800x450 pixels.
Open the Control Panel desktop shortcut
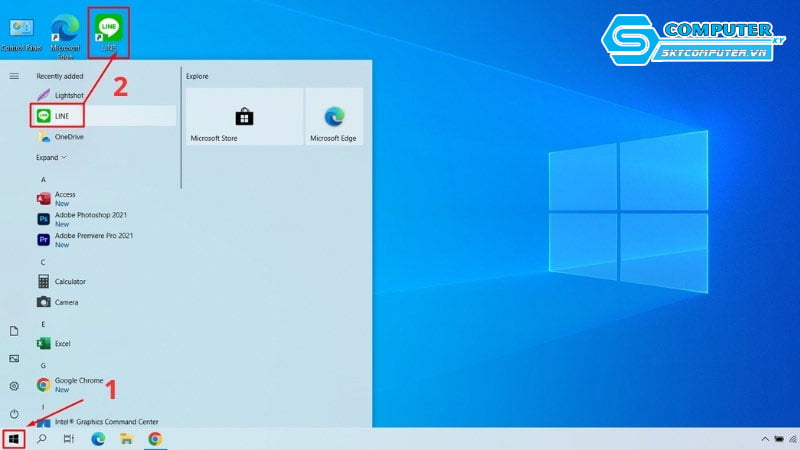[21, 35]
